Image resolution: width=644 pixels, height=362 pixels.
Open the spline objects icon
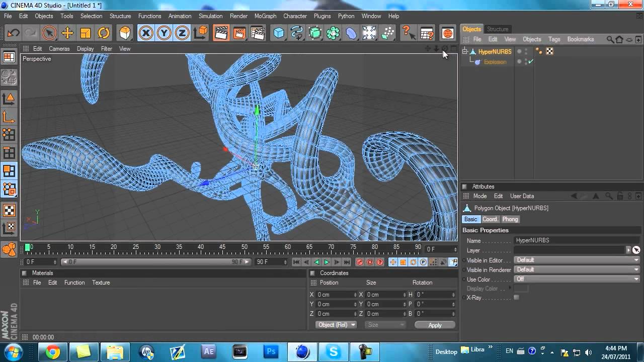pyautogui.click(x=297, y=33)
